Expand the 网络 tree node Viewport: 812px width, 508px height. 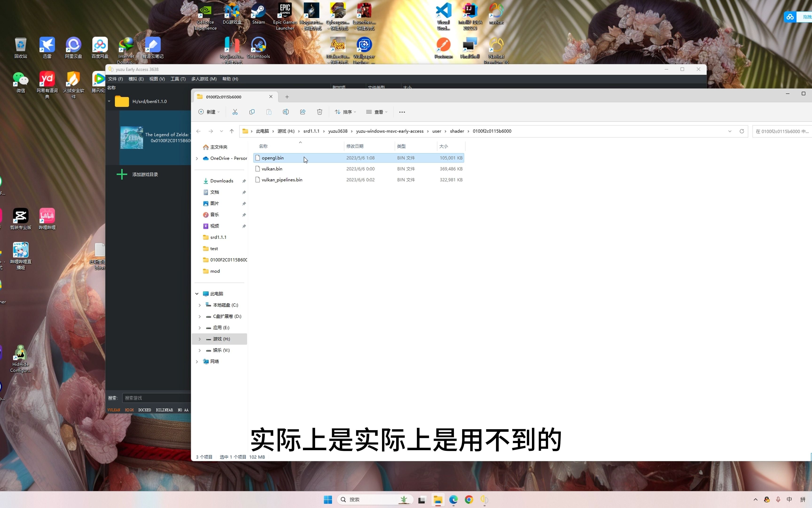click(197, 361)
